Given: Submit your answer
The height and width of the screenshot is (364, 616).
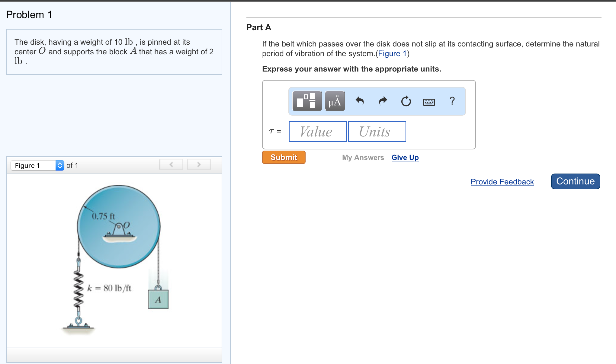Looking at the screenshot, I should [283, 157].
